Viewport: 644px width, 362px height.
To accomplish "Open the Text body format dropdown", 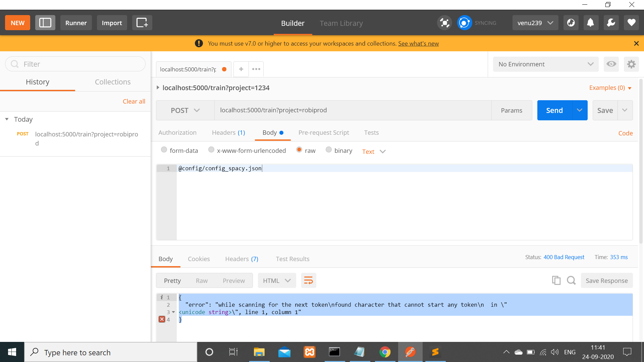I will click(373, 152).
